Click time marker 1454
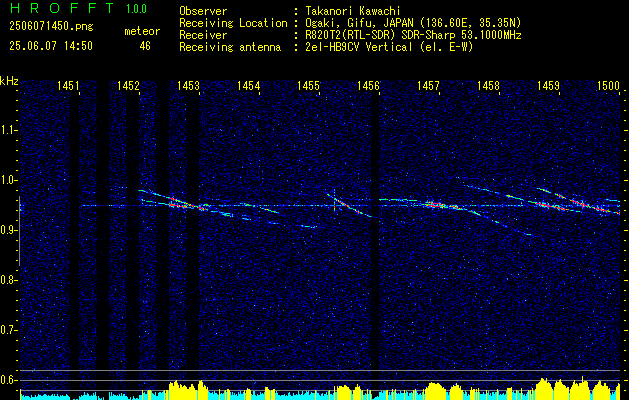Screen dimensions: 629x400 click(x=248, y=85)
